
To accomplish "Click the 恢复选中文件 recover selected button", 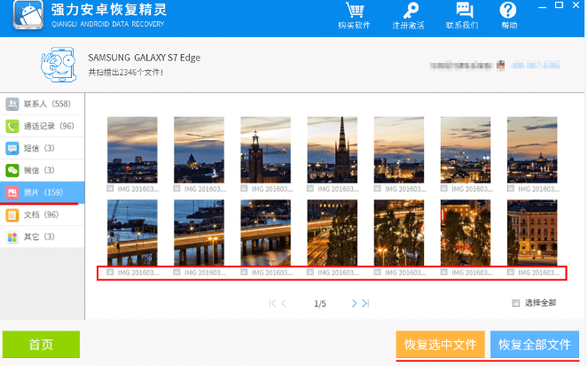I will click(x=440, y=344).
